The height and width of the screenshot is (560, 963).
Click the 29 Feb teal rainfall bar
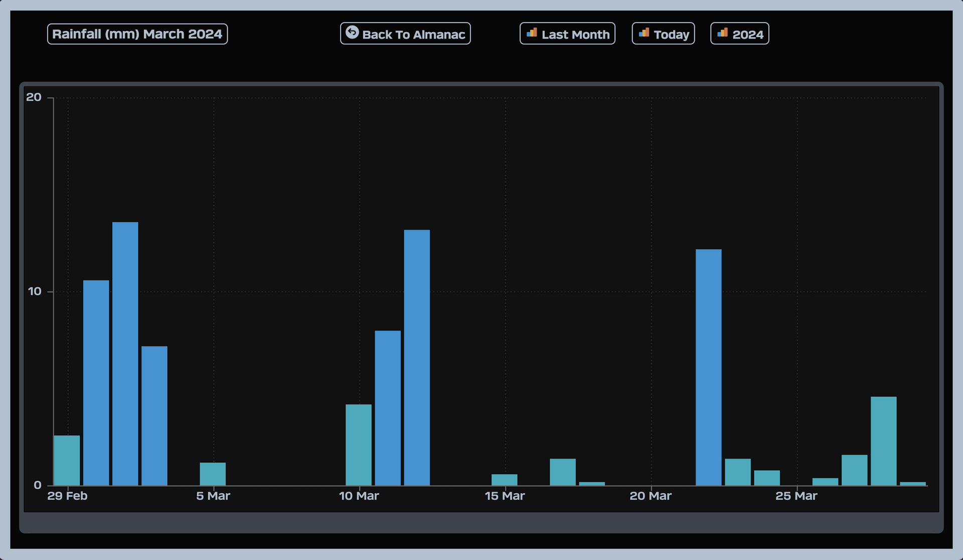[67, 460]
